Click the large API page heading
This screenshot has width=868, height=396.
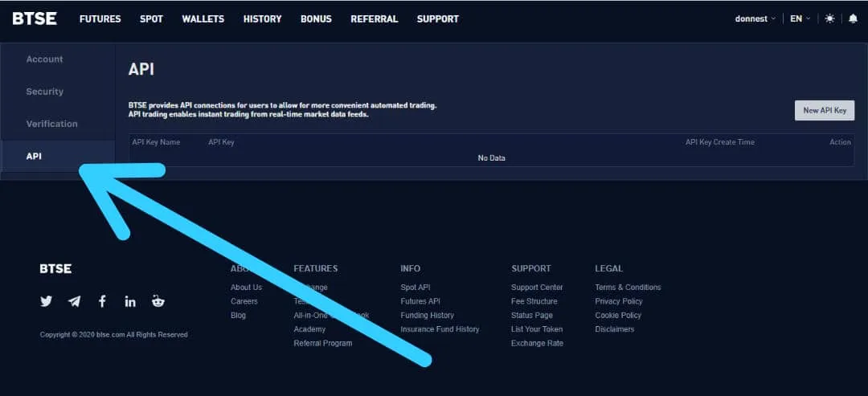point(141,70)
